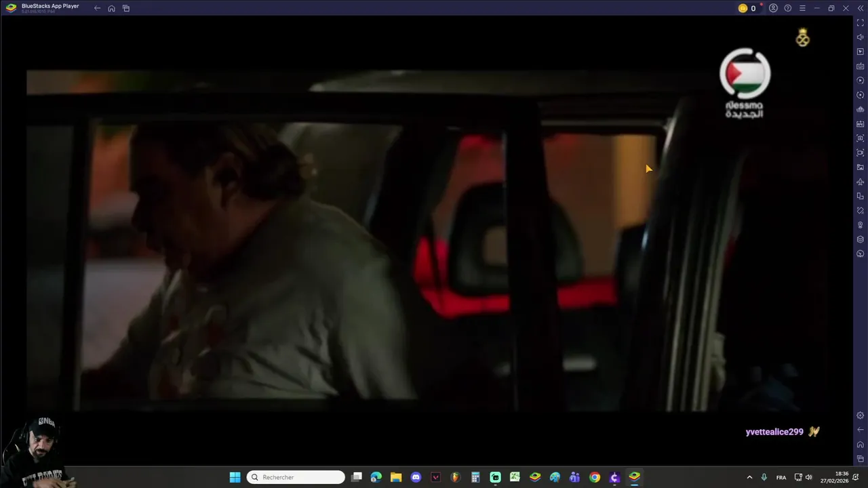The height and width of the screenshot is (488, 868).
Task: Launch Microsoft Edge from the taskbar
Action: coord(376,477)
